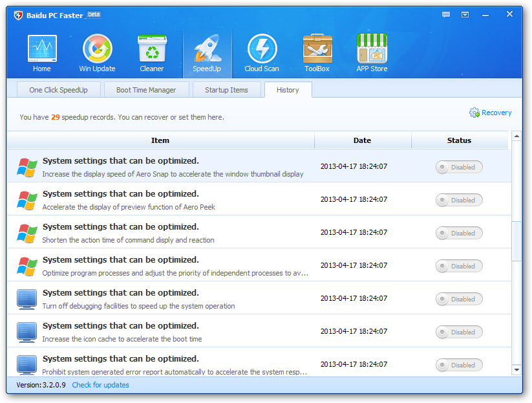Switch to Boot Time Manager tab
Screen dimensions: 532x403
click(x=146, y=90)
